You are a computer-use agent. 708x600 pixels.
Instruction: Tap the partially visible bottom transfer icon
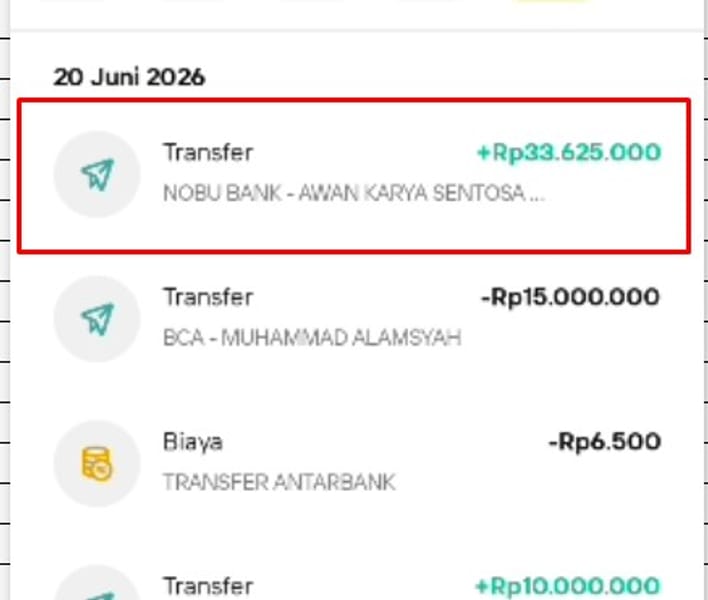pyautogui.click(x=97, y=589)
